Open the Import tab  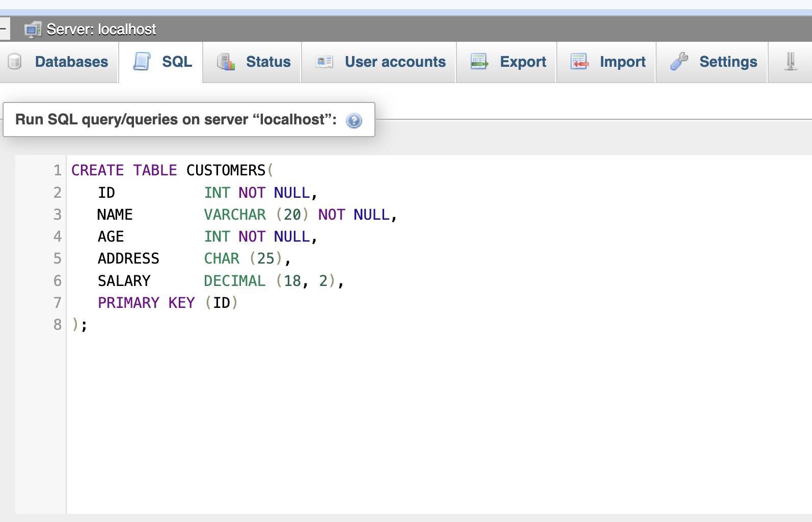[x=606, y=62]
